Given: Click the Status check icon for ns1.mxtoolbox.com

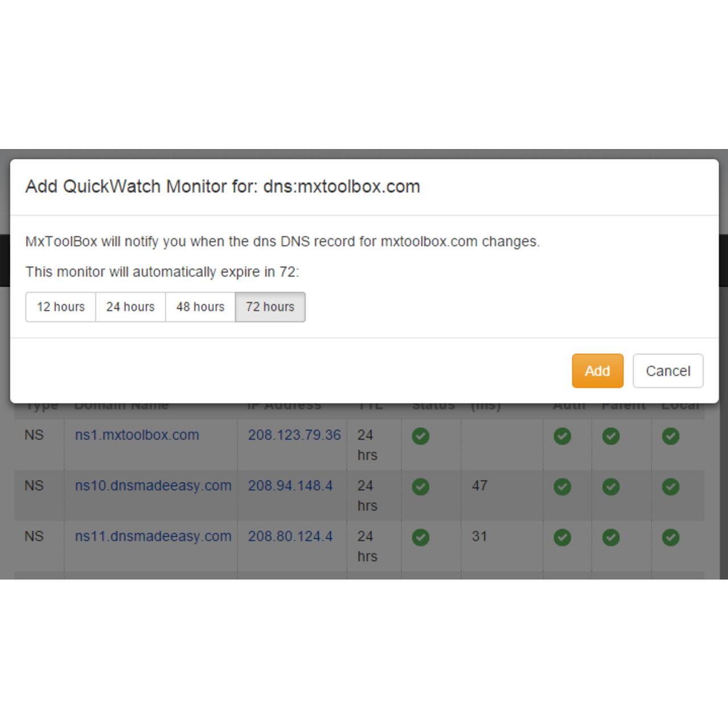Looking at the screenshot, I should point(421,436).
